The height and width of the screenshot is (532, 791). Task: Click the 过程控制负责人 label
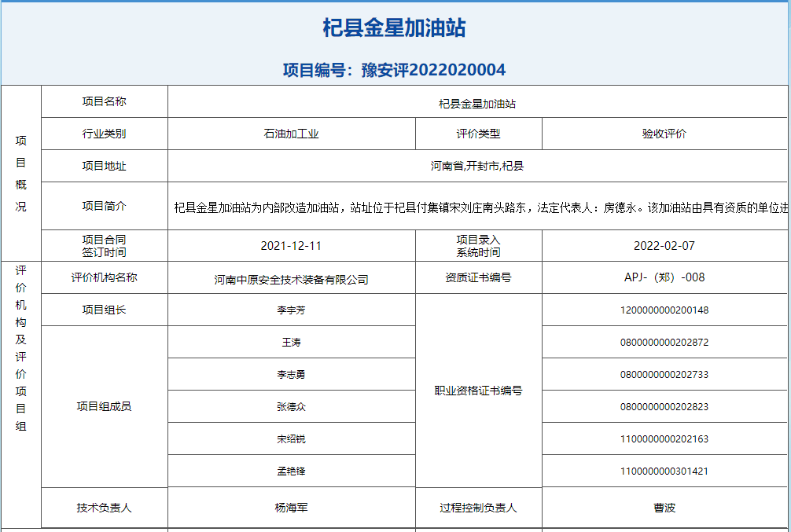[479, 508]
